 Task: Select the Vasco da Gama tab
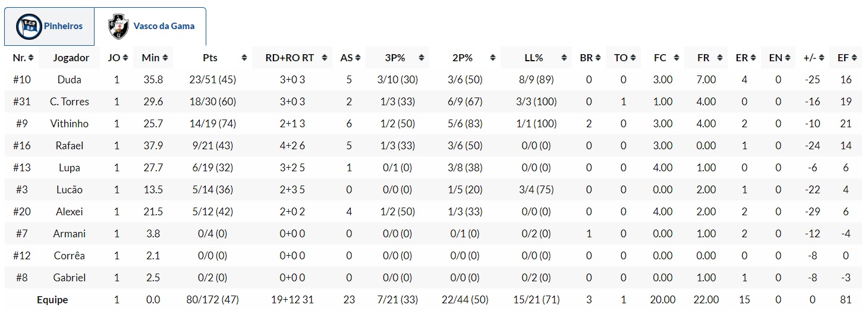tap(150, 27)
